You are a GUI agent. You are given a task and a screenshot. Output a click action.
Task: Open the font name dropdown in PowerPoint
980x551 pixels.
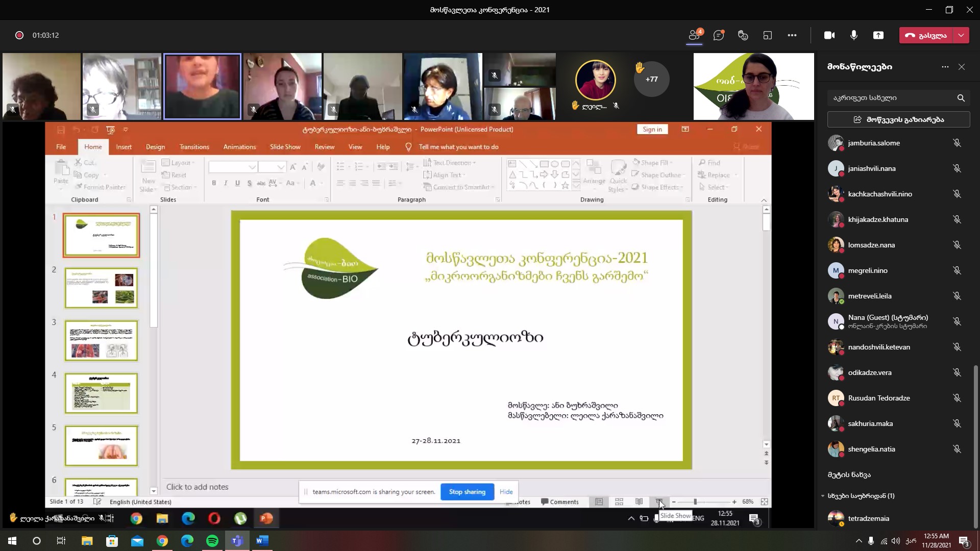[252, 167]
